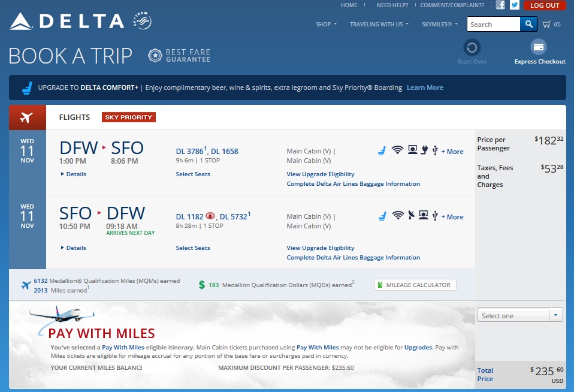The image size is (574, 392).
Task: Show +More amenities for the SFO–DFW flight
Action: [452, 217]
